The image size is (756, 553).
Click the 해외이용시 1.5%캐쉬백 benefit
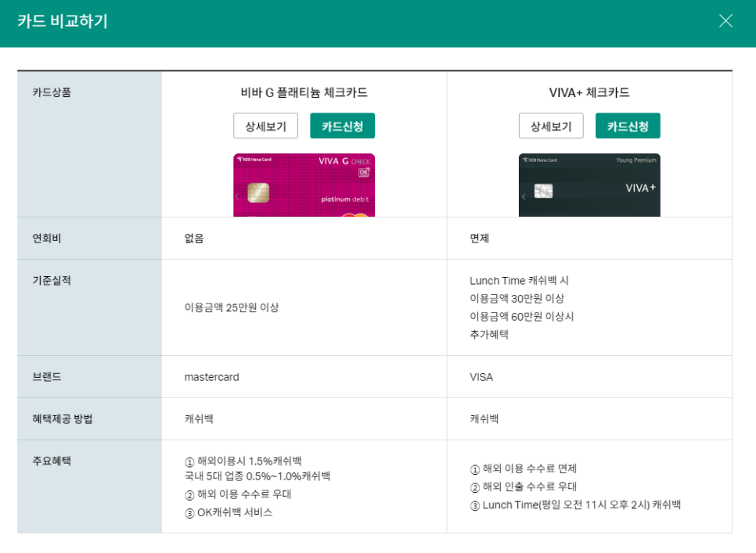[x=243, y=461]
